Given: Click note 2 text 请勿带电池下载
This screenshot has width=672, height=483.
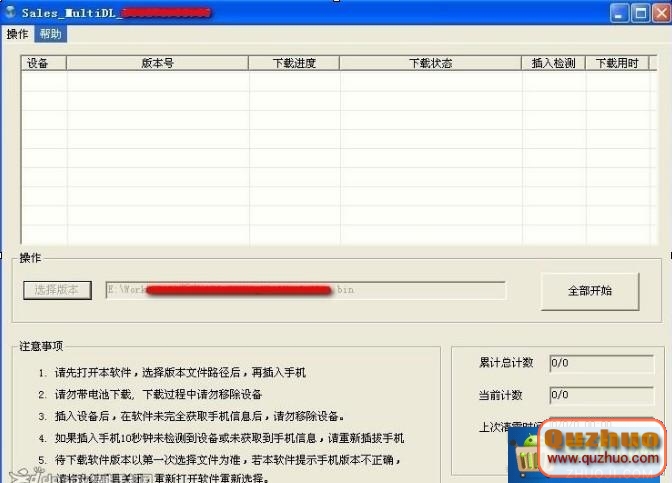Looking at the screenshot, I should coord(93,394).
